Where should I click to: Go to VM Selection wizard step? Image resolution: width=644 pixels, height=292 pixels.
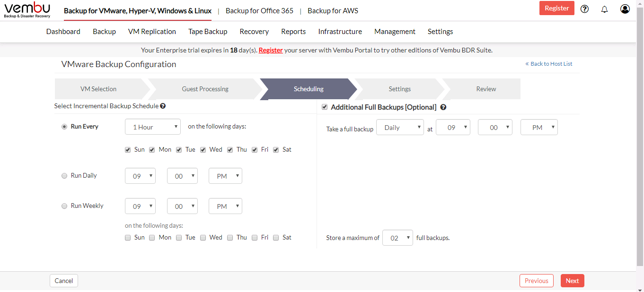(x=98, y=89)
